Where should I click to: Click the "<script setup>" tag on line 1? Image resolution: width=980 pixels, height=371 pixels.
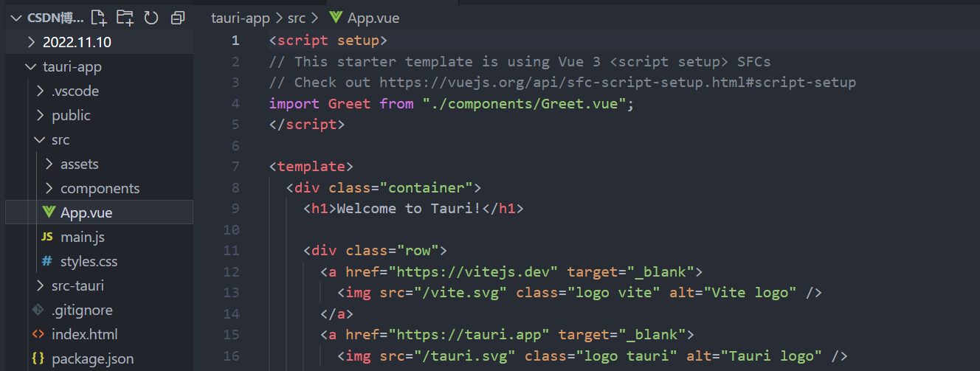point(328,41)
